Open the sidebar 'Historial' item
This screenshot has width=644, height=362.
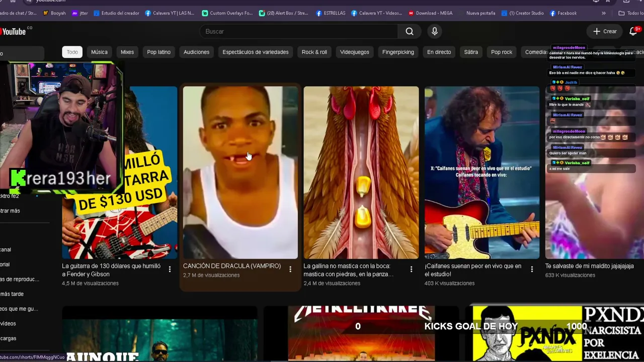coord(5,264)
